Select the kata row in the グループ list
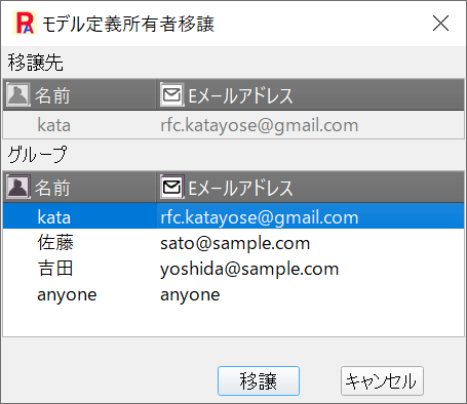 pyautogui.click(x=233, y=216)
